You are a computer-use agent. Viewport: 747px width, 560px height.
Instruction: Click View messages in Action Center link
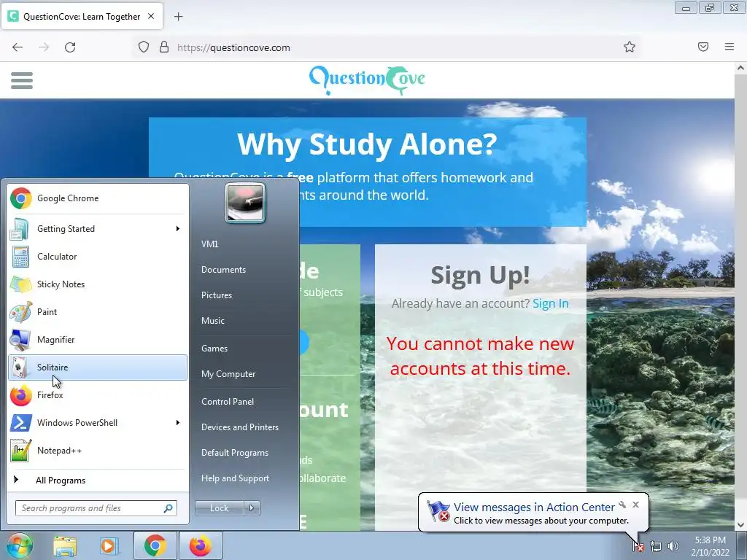coord(534,507)
